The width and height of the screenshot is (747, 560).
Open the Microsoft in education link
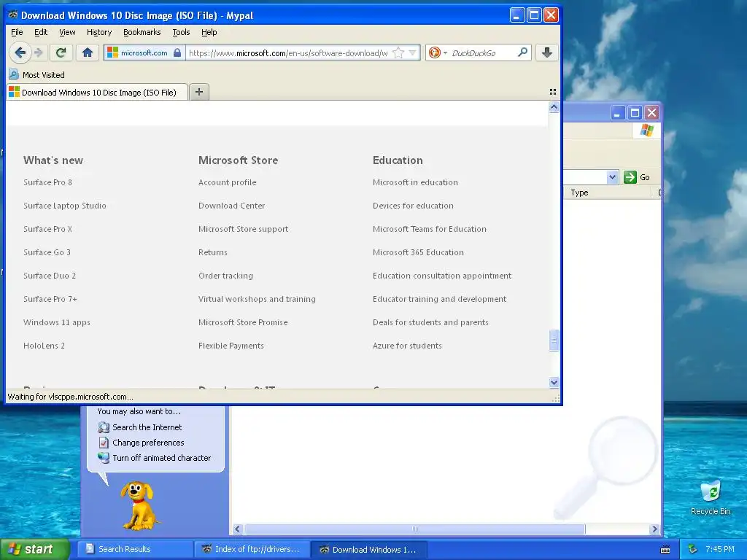(x=415, y=182)
